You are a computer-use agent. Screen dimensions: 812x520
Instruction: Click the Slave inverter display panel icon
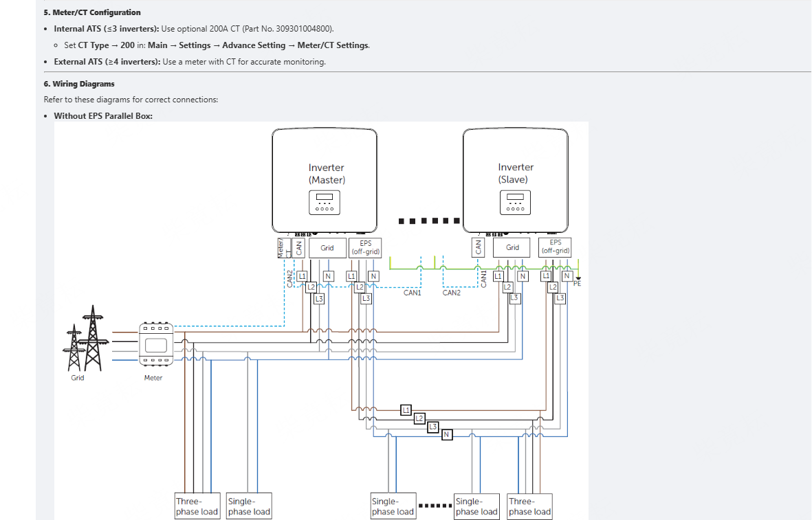(515, 202)
